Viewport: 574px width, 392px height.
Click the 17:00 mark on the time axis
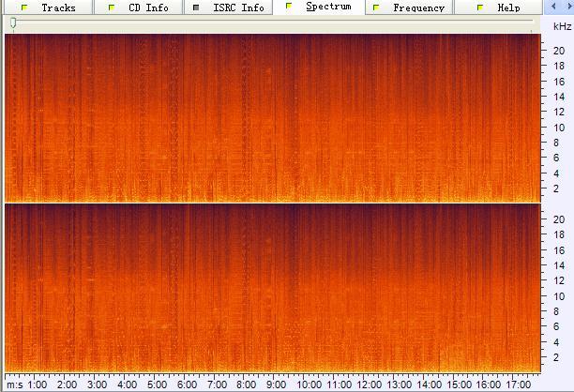pyautogui.click(x=519, y=384)
